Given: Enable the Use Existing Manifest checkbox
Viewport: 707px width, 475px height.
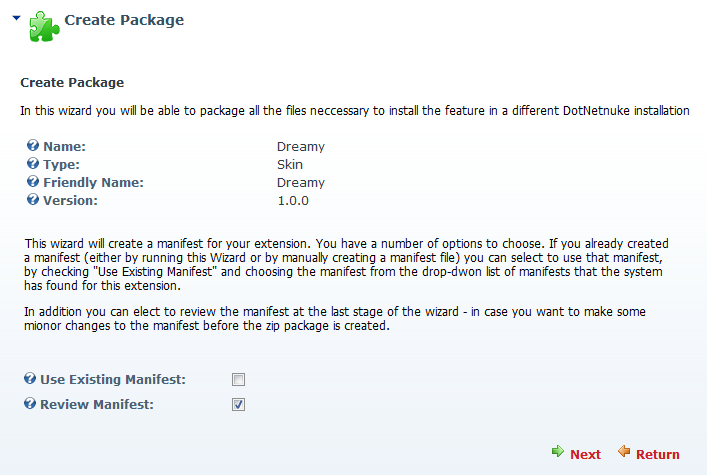Looking at the screenshot, I should coord(239,380).
